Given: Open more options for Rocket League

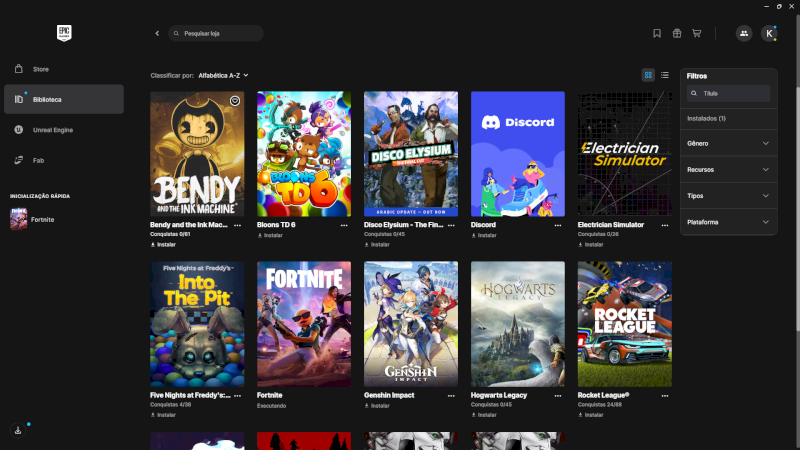Looking at the screenshot, I should [x=665, y=395].
